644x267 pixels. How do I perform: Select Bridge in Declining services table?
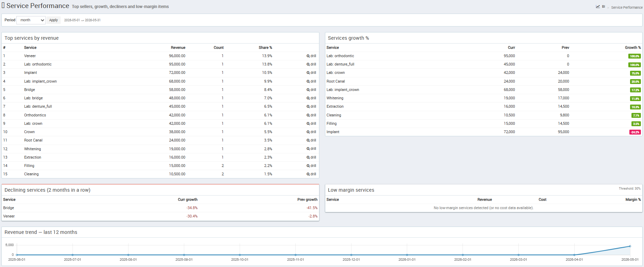[9, 208]
